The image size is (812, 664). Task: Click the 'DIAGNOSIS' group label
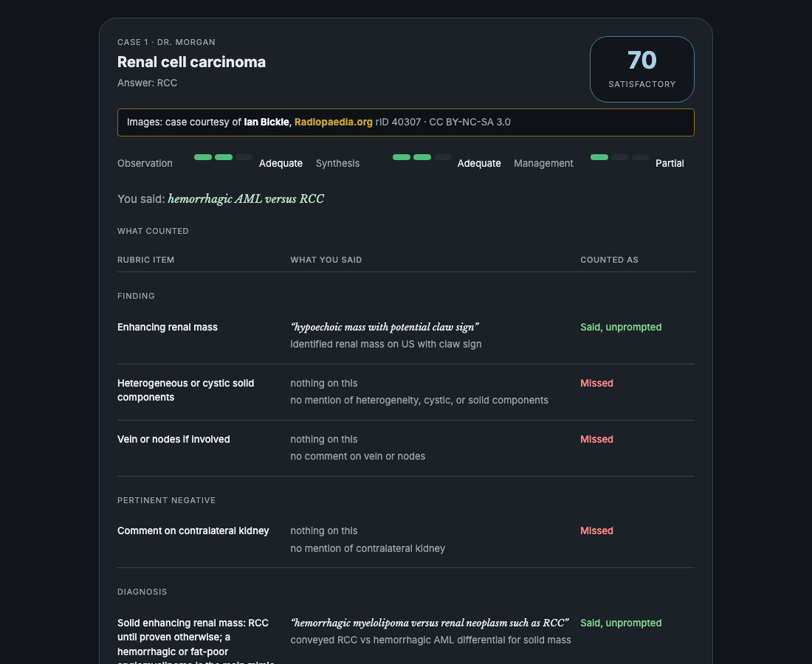pos(142,592)
